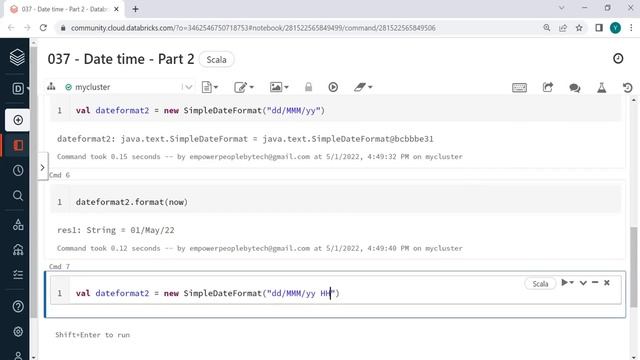This screenshot has height=360, width=640.
Task: Click the Cmd 6 label
Action: (x=59, y=175)
